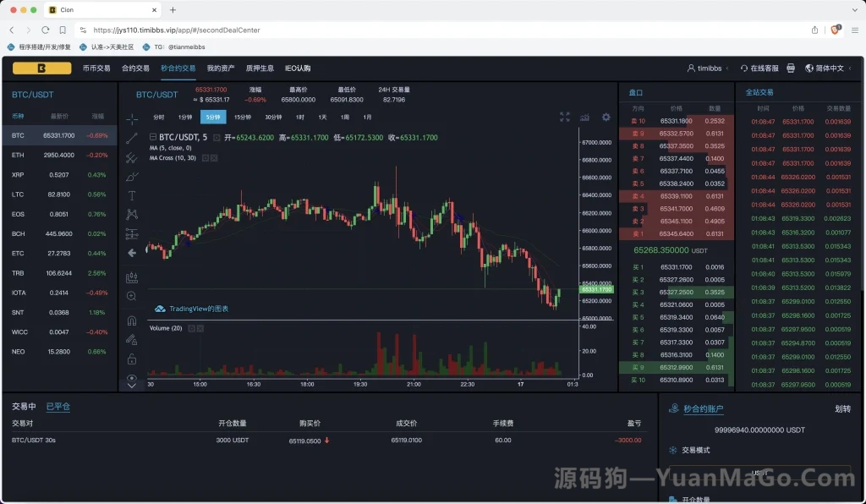Image resolution: width=866 pixels, height=504 pixels.
Task: Open the chart indicators panel
Action: pos(584,118)
